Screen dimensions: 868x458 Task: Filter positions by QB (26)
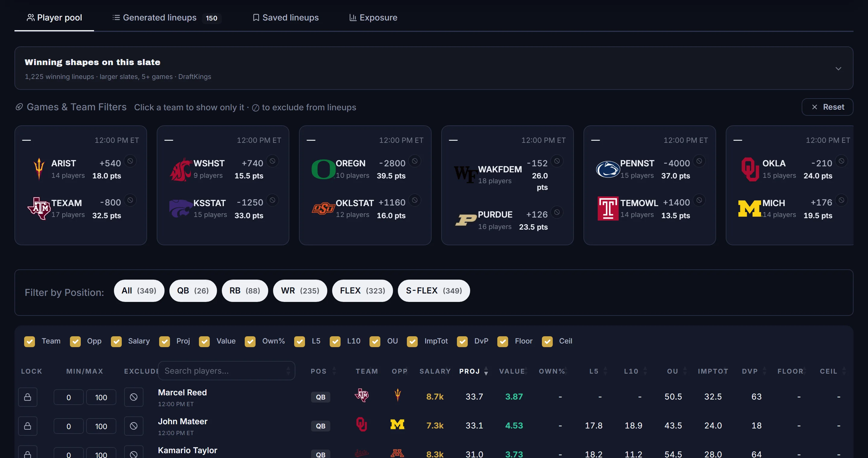point(193,291)
